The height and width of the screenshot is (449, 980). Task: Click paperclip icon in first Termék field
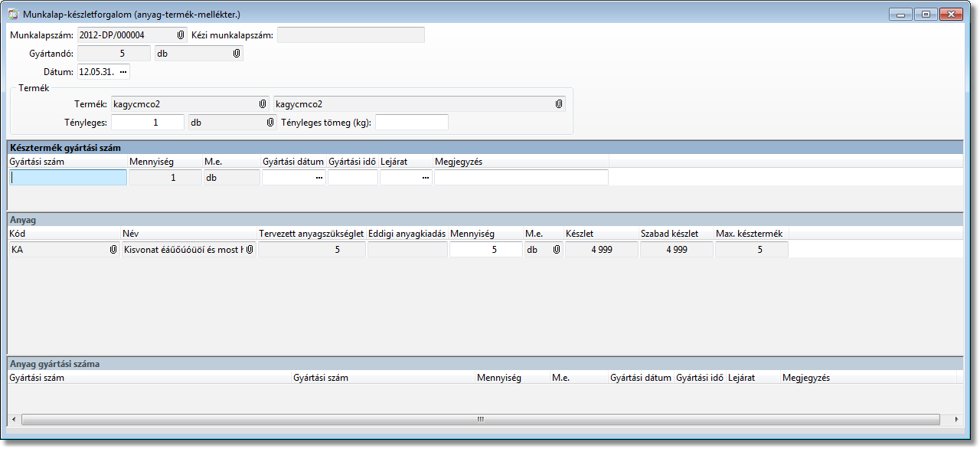coord(263,103)
